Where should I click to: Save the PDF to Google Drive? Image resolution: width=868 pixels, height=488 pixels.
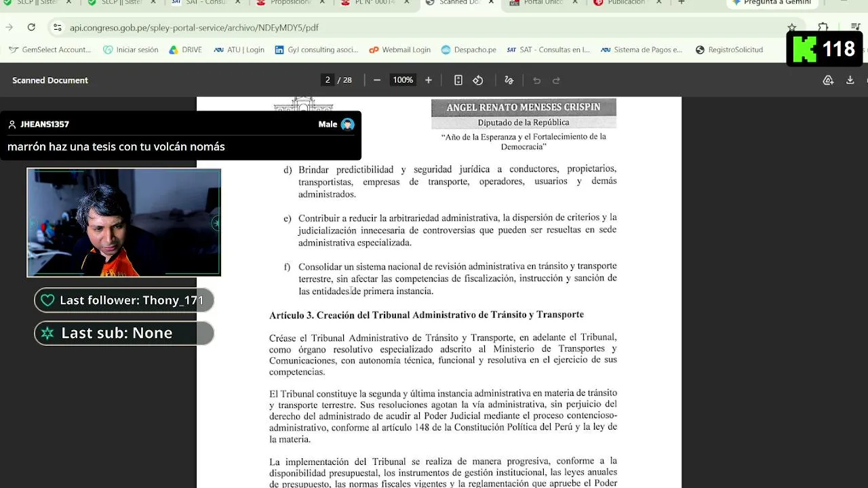pos(828,80)
